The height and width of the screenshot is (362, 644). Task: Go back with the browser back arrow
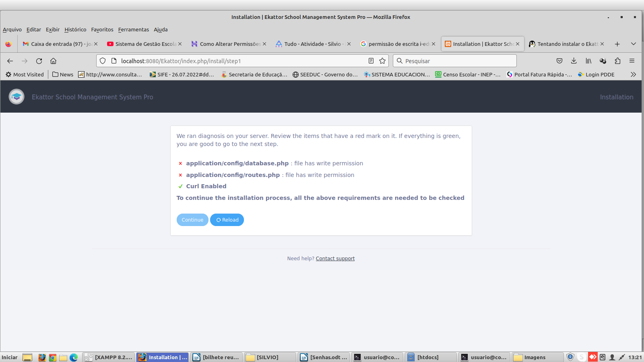point(10,61)
